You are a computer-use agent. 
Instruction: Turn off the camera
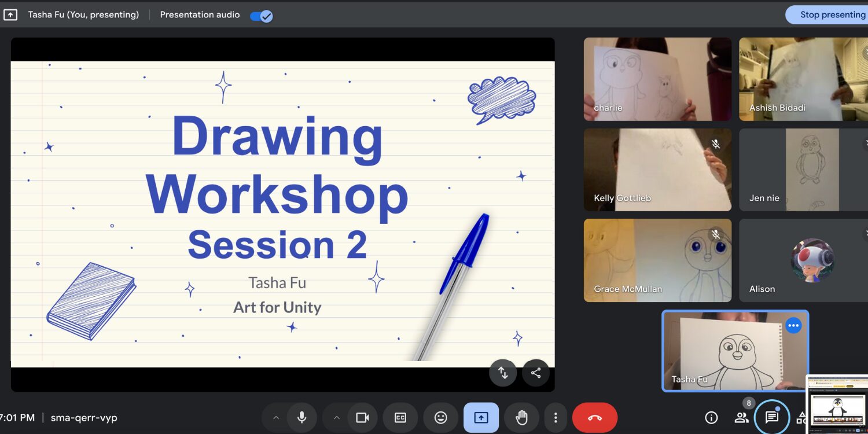pos(362,418)
